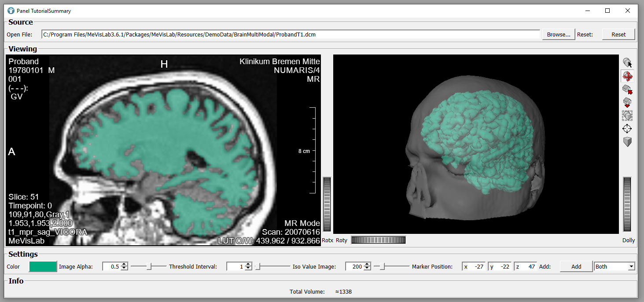This screenshot has height=302, width=644.
Task: Select the seek crosshair icon
Action: pyautogui.click(x=627, y=129)
